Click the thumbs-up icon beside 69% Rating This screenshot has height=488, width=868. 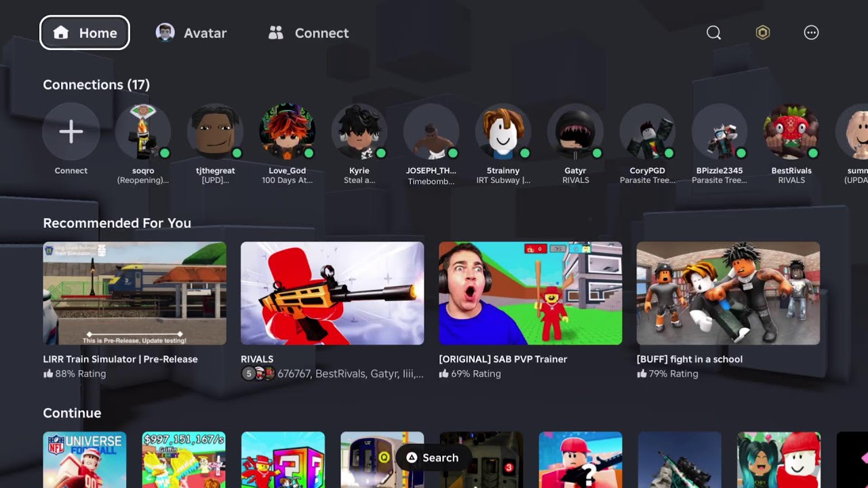coord(444,373)
